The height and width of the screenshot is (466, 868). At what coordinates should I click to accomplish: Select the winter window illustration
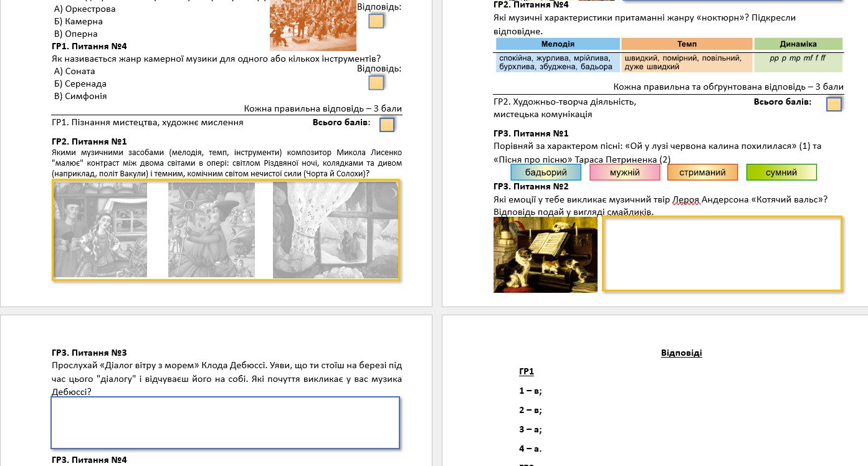[335, 230]
